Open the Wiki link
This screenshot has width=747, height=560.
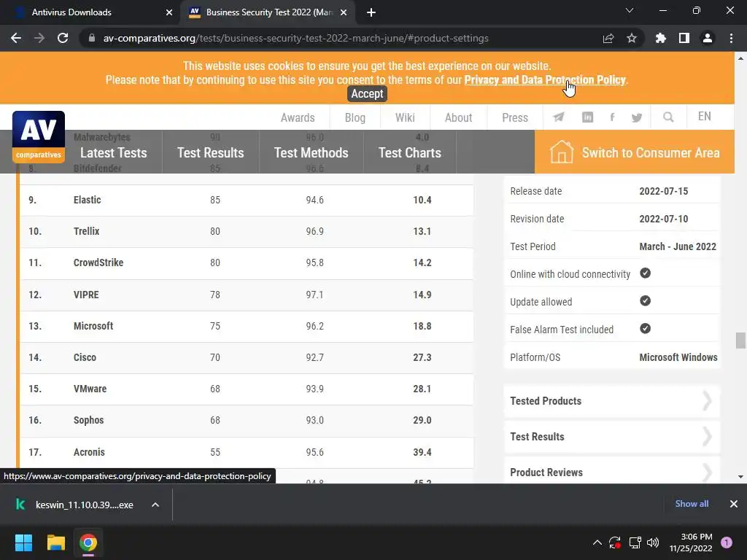click(x=405, y=117)
